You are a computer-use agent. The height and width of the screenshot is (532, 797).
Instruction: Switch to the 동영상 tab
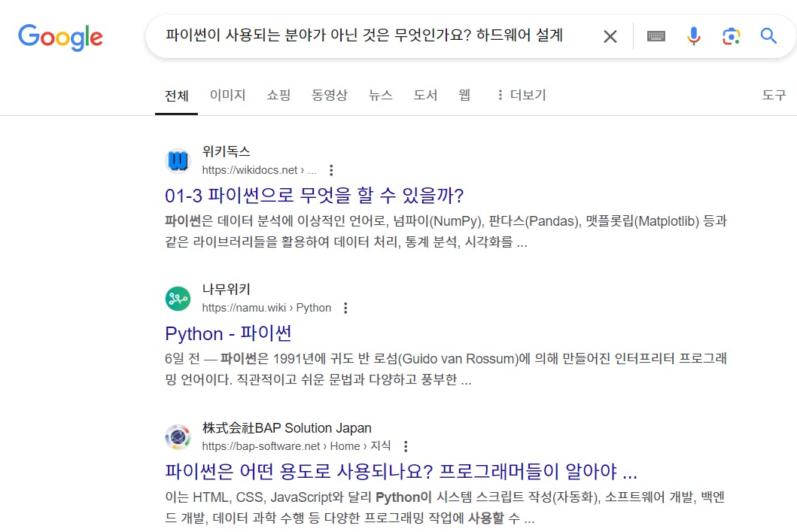click(330, 95)
